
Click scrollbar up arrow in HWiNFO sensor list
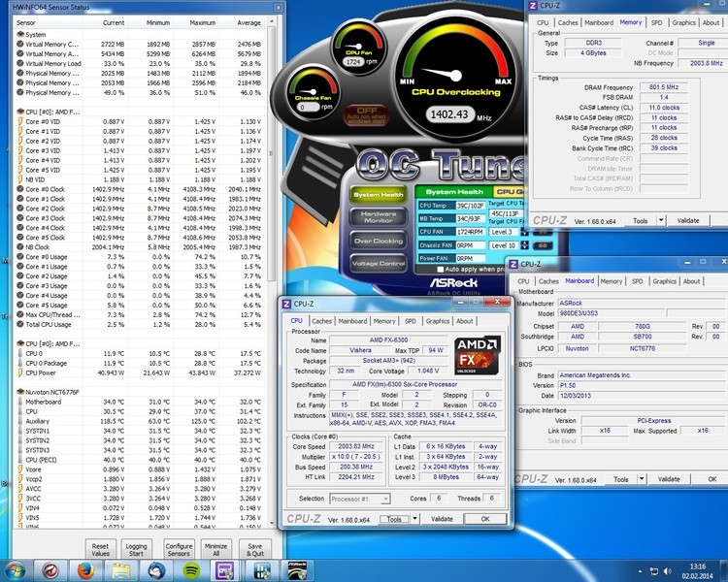[272, 21]
